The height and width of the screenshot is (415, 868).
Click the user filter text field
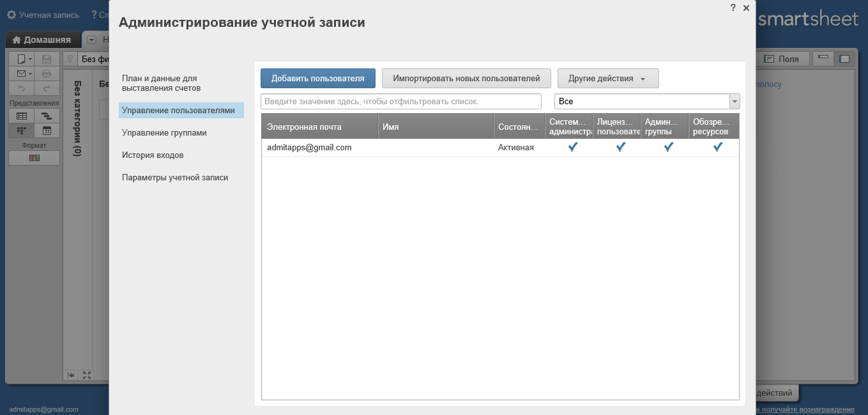click(401, 101)
